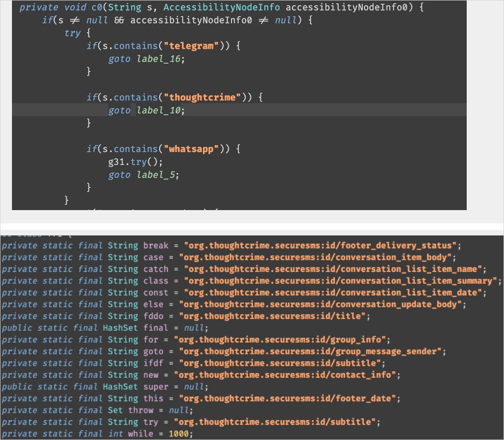Select the "whatsapp" string literal
Viewport: 504px width, 440px height.
coord(190,149)
